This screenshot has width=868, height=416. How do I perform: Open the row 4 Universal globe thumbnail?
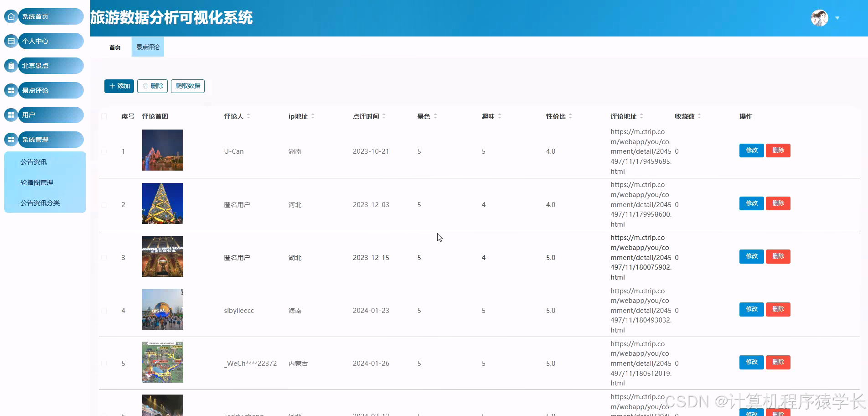click(x=163, y=309)
